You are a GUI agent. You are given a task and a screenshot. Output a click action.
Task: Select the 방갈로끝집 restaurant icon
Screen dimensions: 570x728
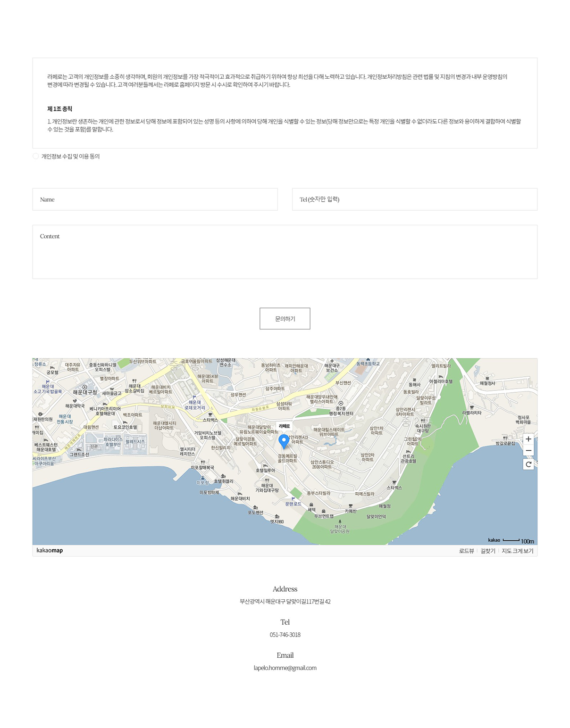[x=505, y=438]
